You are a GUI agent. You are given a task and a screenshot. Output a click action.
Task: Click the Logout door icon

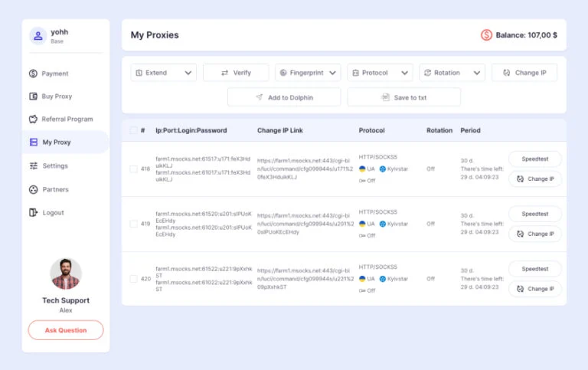(x=33, y=213)
